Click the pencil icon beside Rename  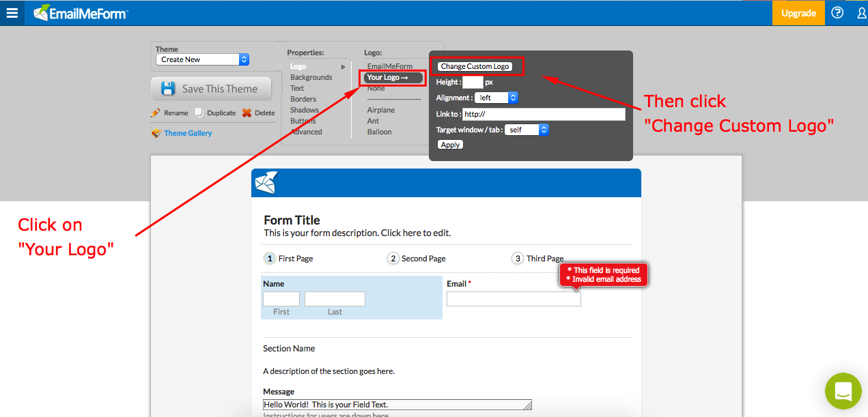(x=156, y=113)
